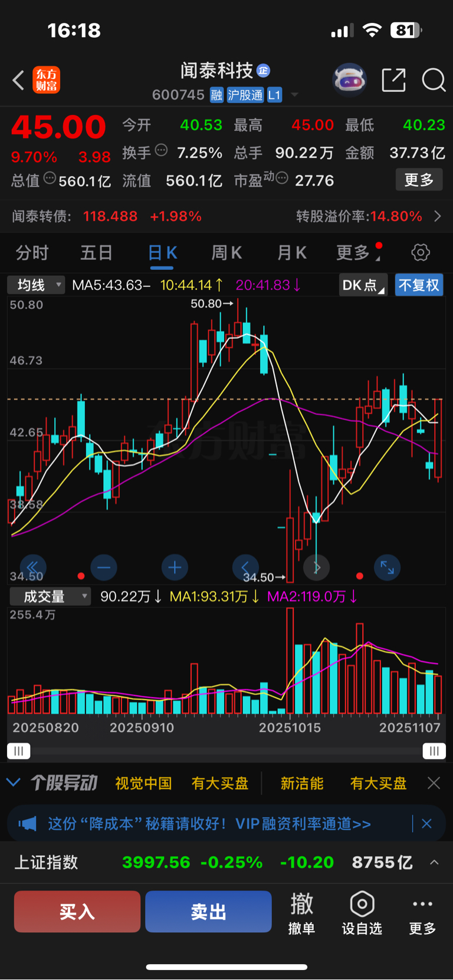Switch to 周K chart tab
Image resolution: width=453 pixels, height=980 pixels.
226,253
